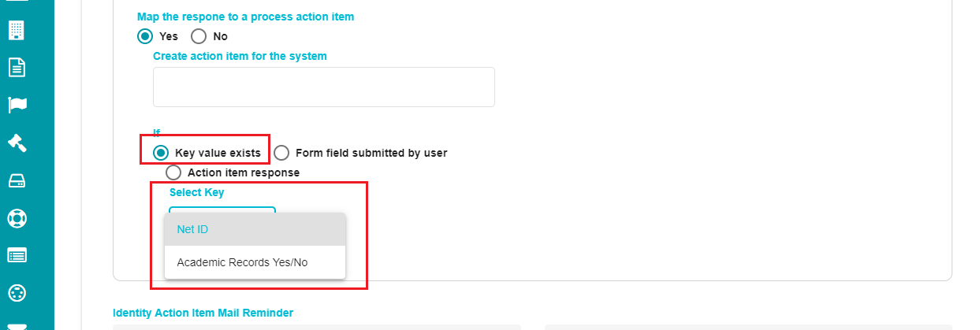Click the partially visible top sidebar icon

tap(17, 2)
